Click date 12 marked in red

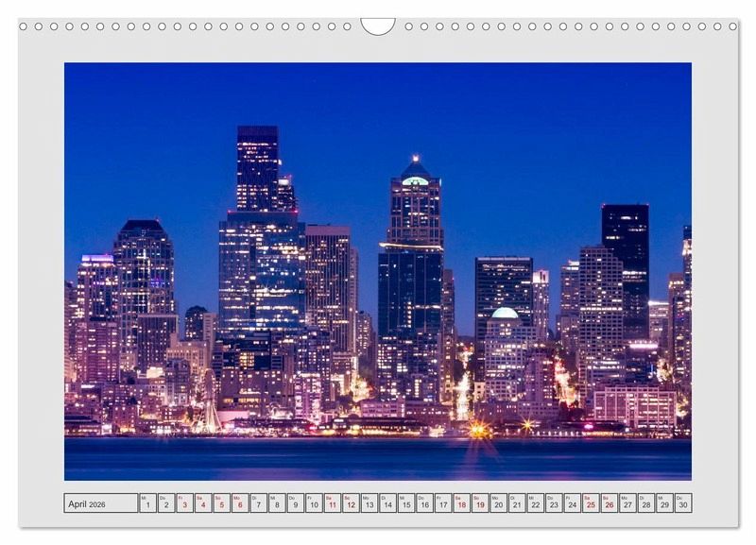pos(351,503)
